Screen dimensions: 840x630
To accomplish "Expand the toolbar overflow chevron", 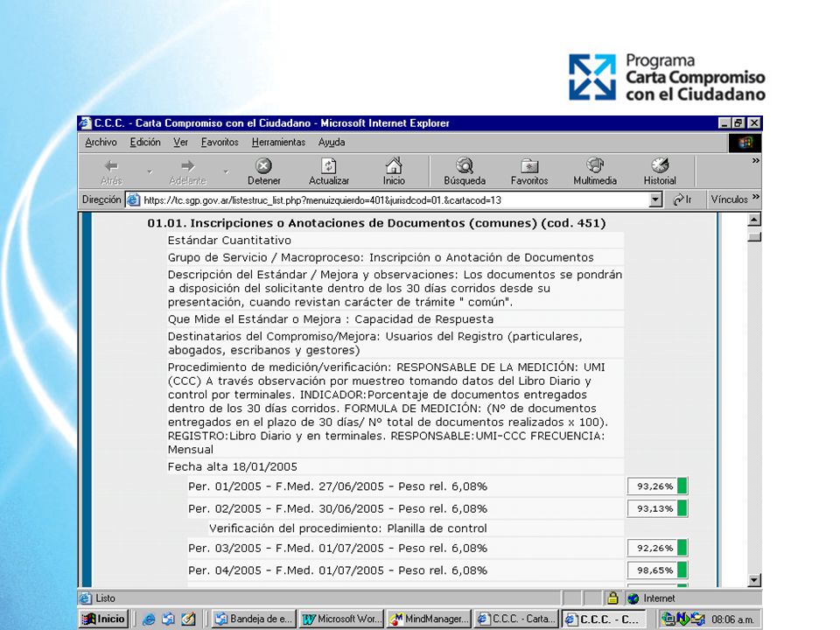I will pos(755,160).
